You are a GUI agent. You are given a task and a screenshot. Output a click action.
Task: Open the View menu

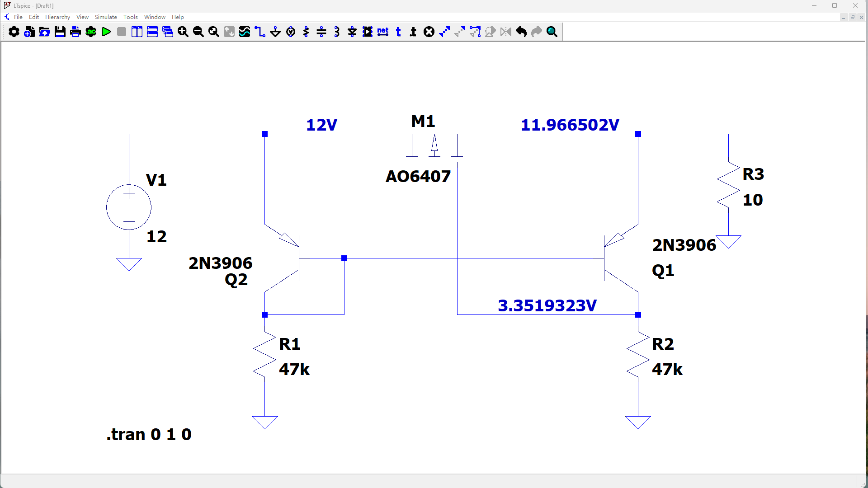[82, 17]
